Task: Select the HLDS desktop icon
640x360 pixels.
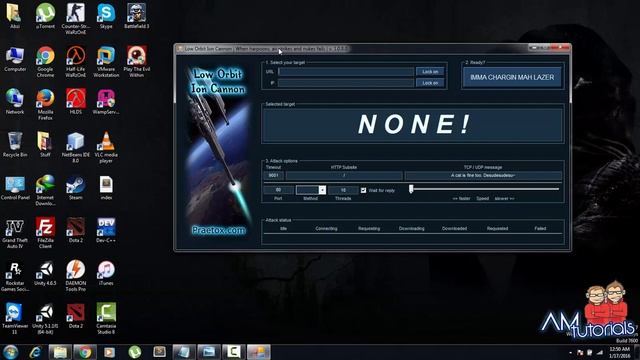Action: [x=76, y=102]
